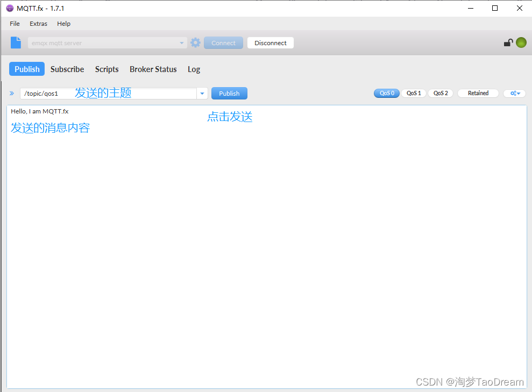
Task: Click the Disconnect button
Action: point(271,42)
